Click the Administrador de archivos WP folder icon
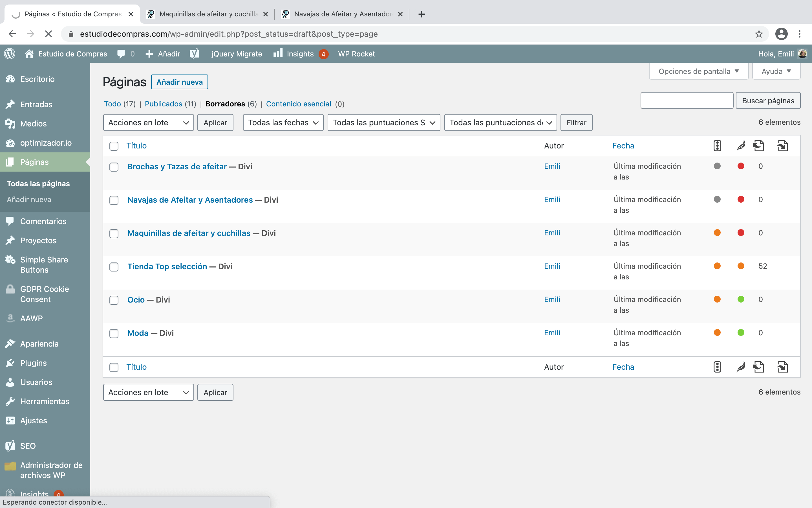Viewport: 812px width, 508px height. [x=10, y=466]
